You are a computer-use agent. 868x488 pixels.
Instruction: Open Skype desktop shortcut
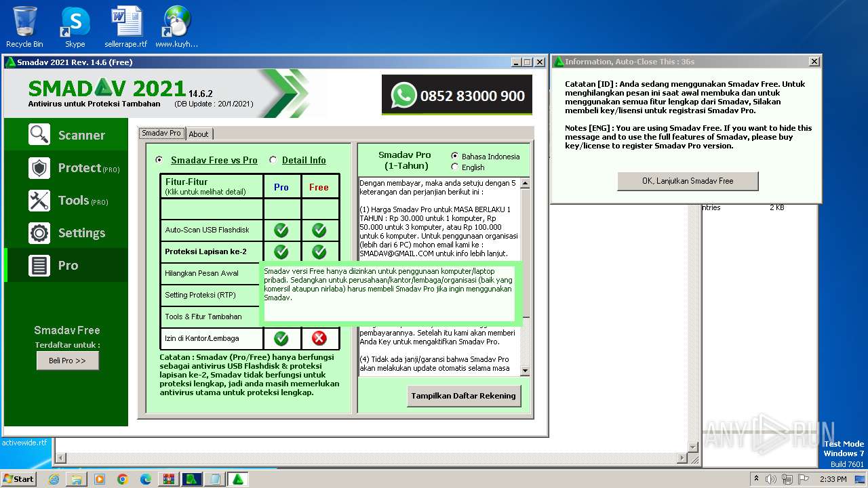[75, 27]
